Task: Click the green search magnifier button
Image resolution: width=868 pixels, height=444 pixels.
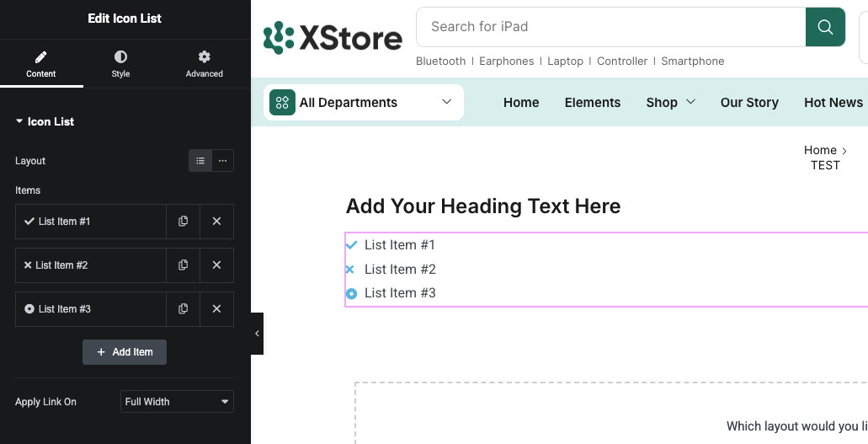Action: [x=825, y=27]
